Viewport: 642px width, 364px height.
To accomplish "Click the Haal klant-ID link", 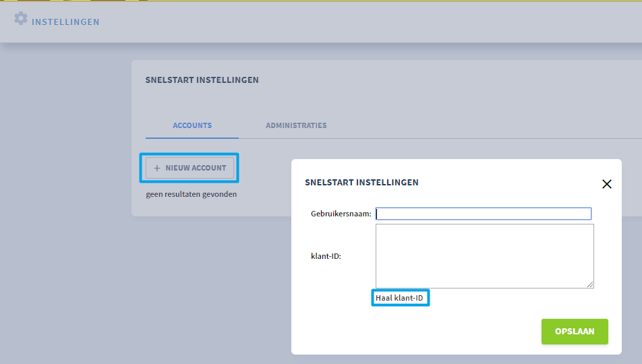I will 399,298.
